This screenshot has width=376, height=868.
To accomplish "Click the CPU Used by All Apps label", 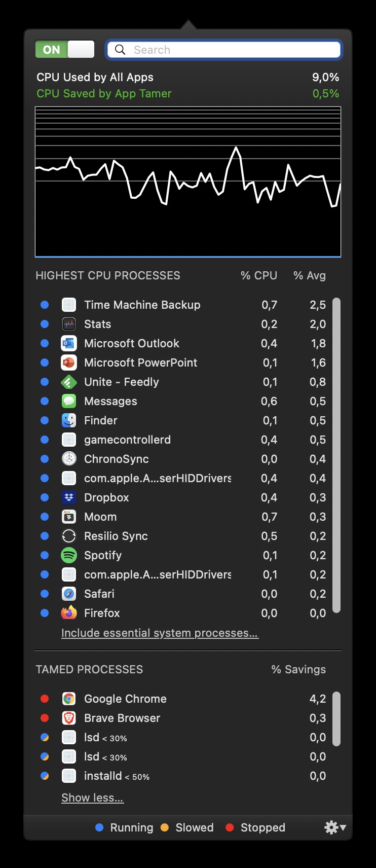I will [95, 77].
